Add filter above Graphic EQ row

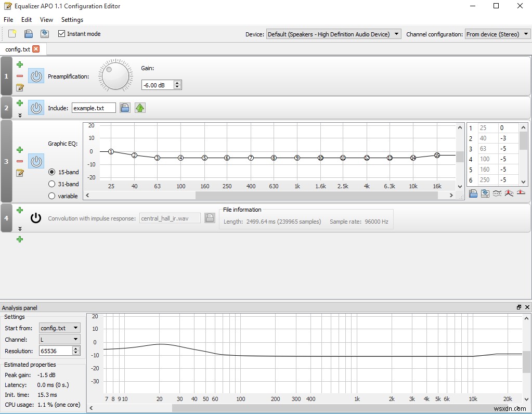pyautogui.click(x=20, y=150)
